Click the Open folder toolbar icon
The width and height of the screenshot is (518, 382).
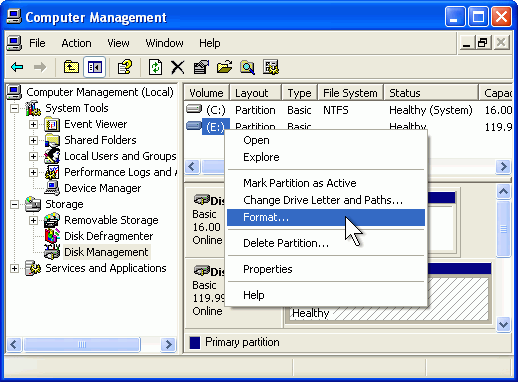[224, 67]
